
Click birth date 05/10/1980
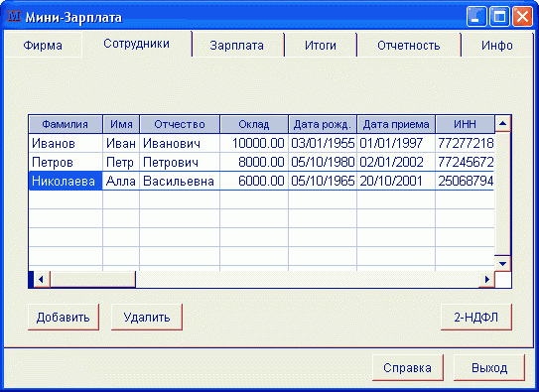point(323,162)
